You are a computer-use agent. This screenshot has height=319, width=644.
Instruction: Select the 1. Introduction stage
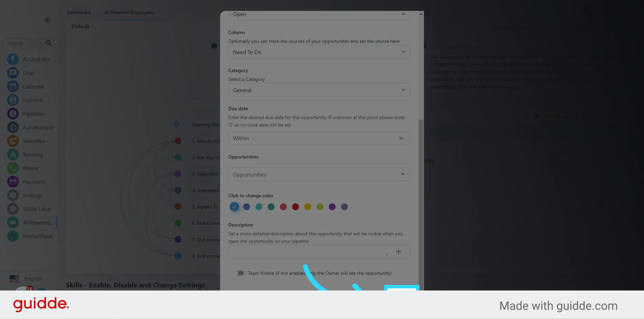(206, 141)
